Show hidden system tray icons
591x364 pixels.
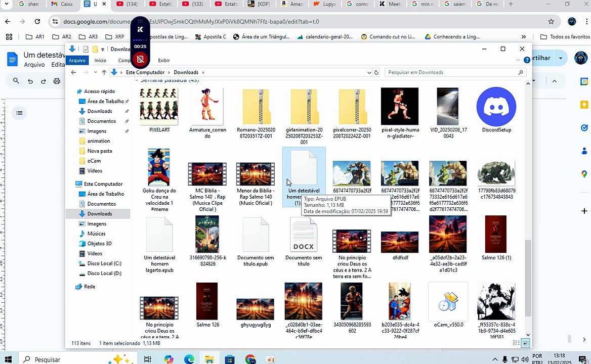coord(495,359)
